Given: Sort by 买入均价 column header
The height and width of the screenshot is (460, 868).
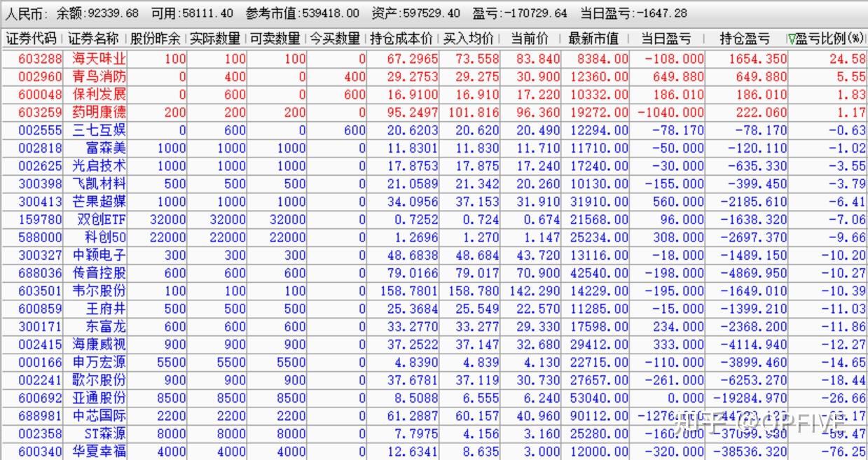Looking at the screenshot, I should [x=469, y=39].
